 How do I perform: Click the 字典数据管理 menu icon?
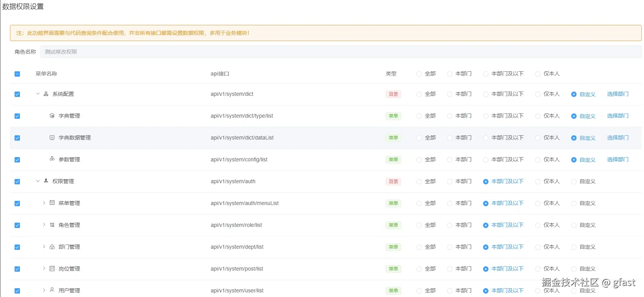click(x=52, y=138)
